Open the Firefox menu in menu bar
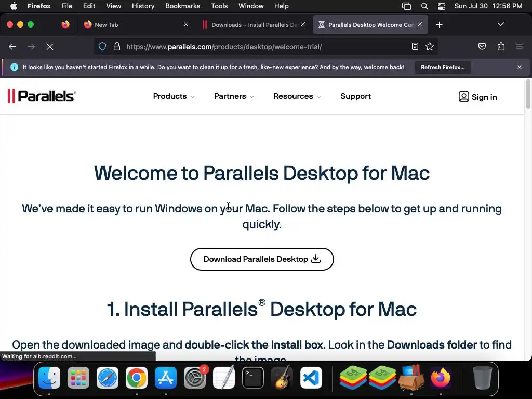This screenshot has width=532, height=399. point(39,6)
